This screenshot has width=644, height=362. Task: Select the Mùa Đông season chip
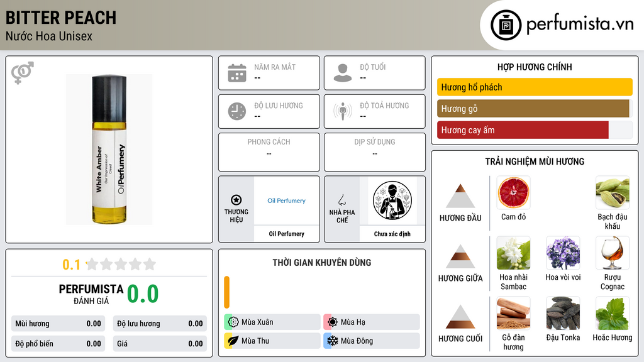pyautogui.click(x=372, y=341)
